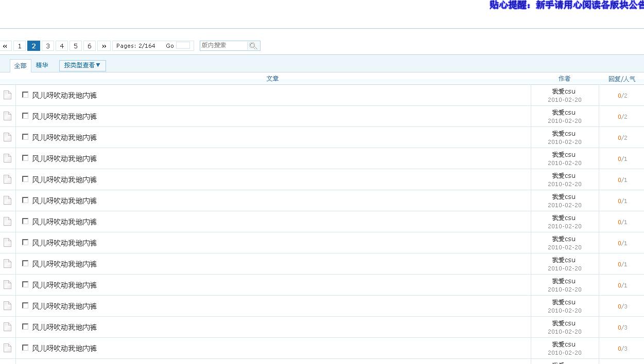The height and width of the screenshot is (364, 644).
Task: Jump to first page with « arrow
Action: (x=5, y=46)
